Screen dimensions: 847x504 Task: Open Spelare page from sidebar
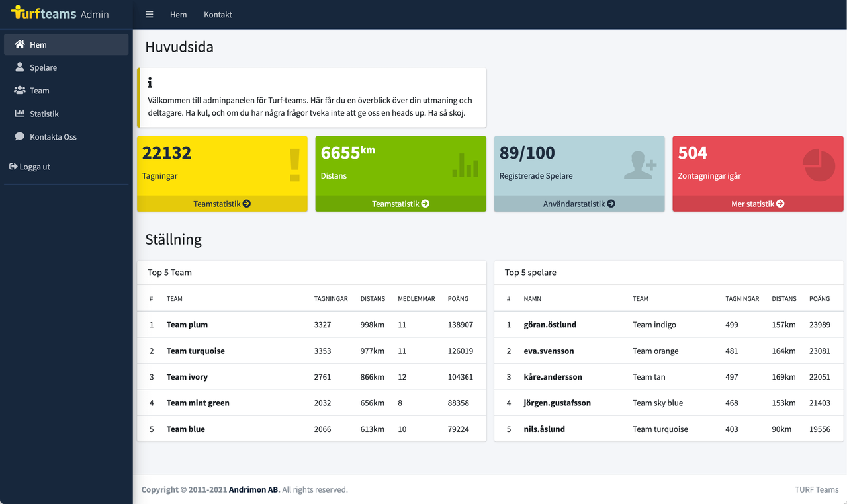[66, 67]
